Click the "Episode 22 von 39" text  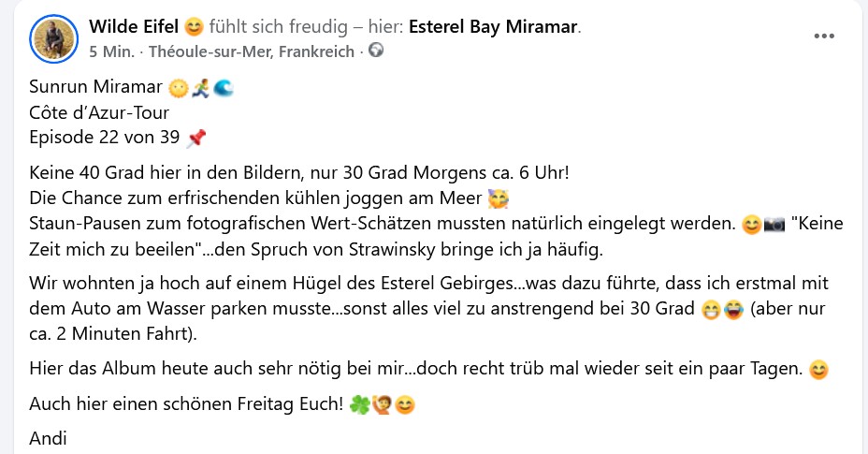point(105,139)
